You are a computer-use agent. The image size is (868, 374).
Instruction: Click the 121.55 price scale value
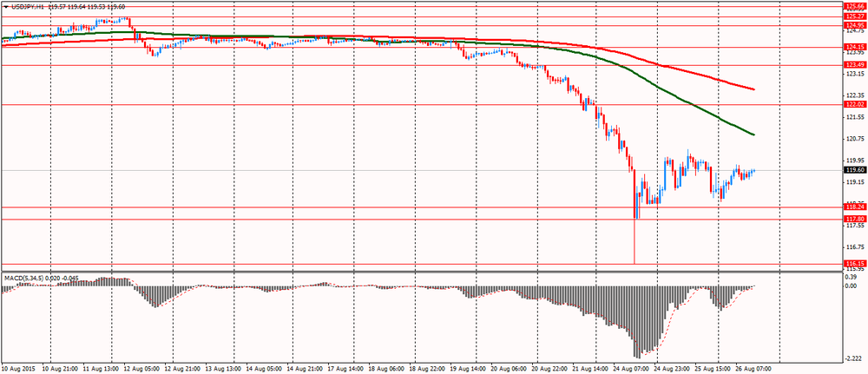coord(853,117)
